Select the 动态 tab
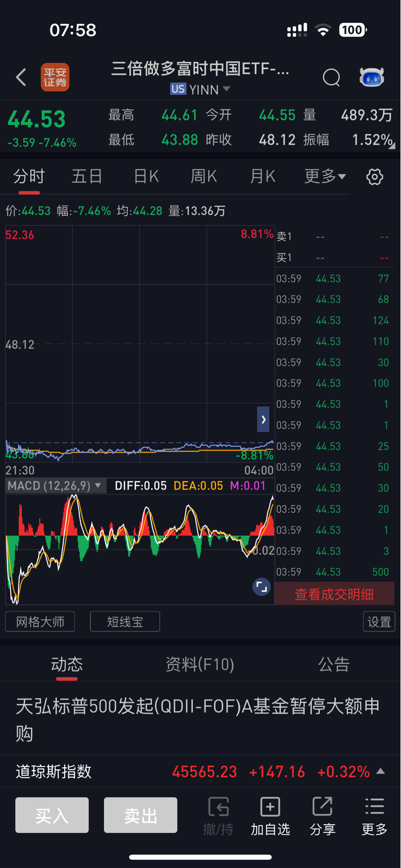Viewport: 401px width, 868px height. click(67, 664)
